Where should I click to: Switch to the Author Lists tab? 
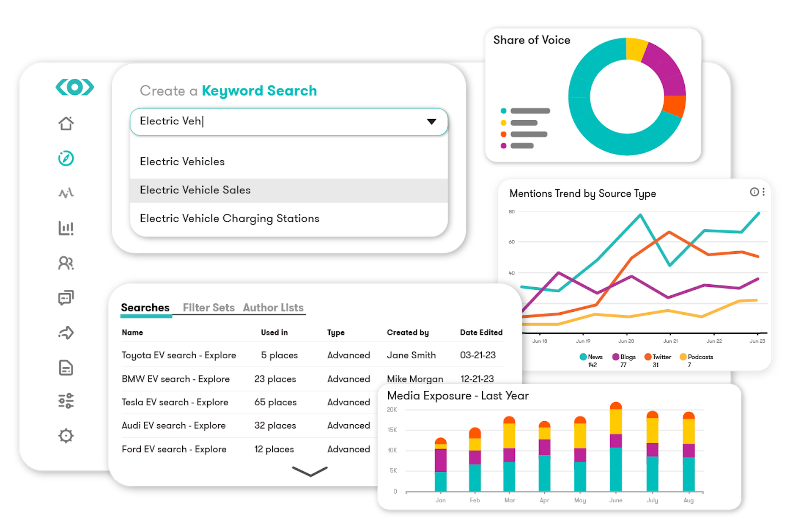pos(273,307)
